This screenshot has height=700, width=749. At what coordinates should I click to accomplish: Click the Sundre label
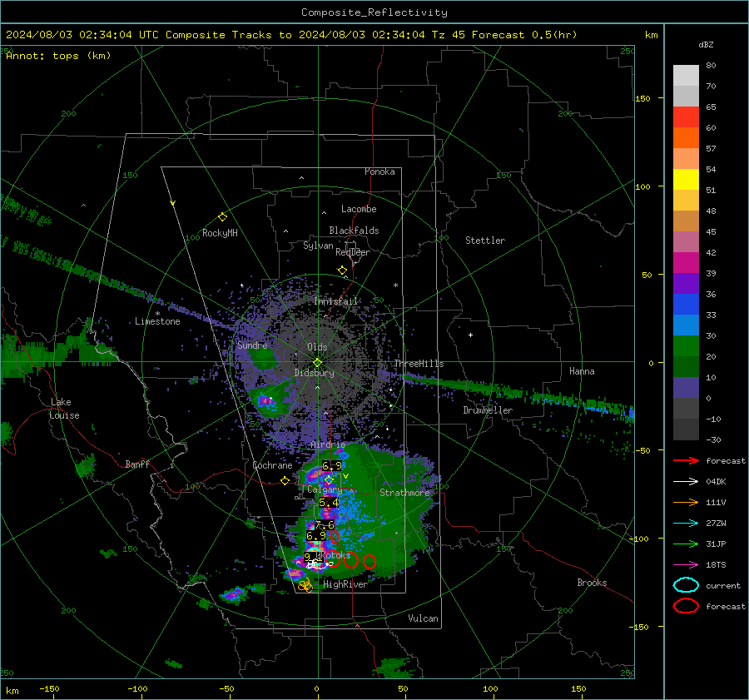(252, 345)
